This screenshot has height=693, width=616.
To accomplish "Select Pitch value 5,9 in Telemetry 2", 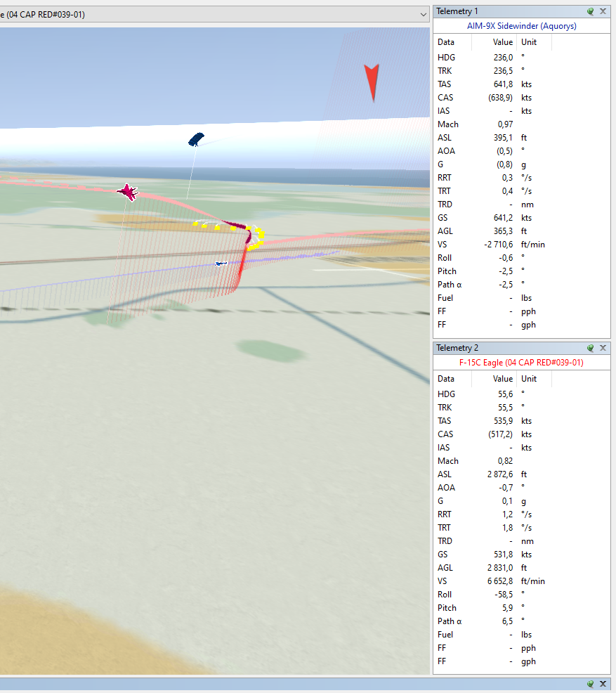I will (507, 608).
